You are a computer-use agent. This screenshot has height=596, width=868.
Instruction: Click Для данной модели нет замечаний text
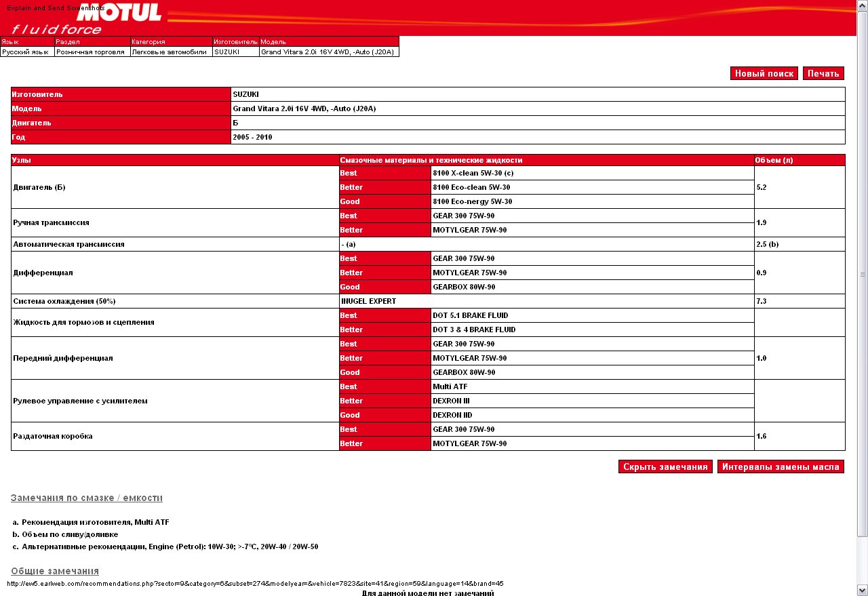(428, 593)
